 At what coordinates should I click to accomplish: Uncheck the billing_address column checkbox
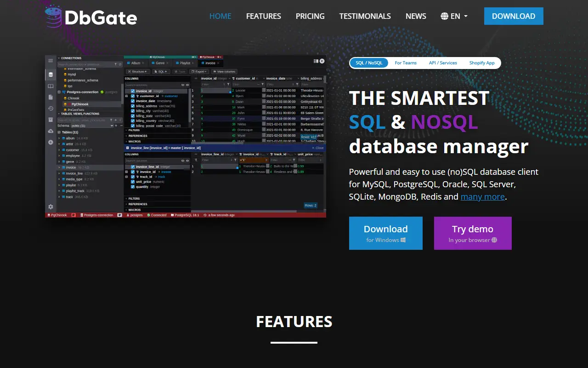click(133, 106)
